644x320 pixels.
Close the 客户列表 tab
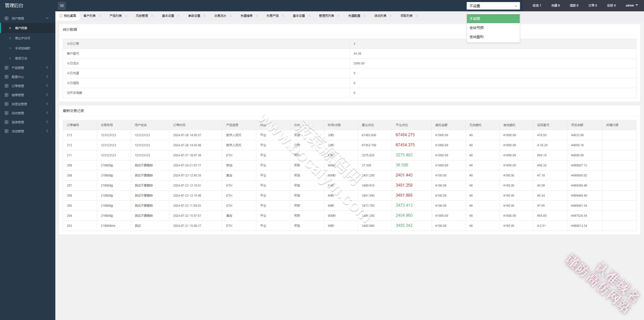point(100,16)
